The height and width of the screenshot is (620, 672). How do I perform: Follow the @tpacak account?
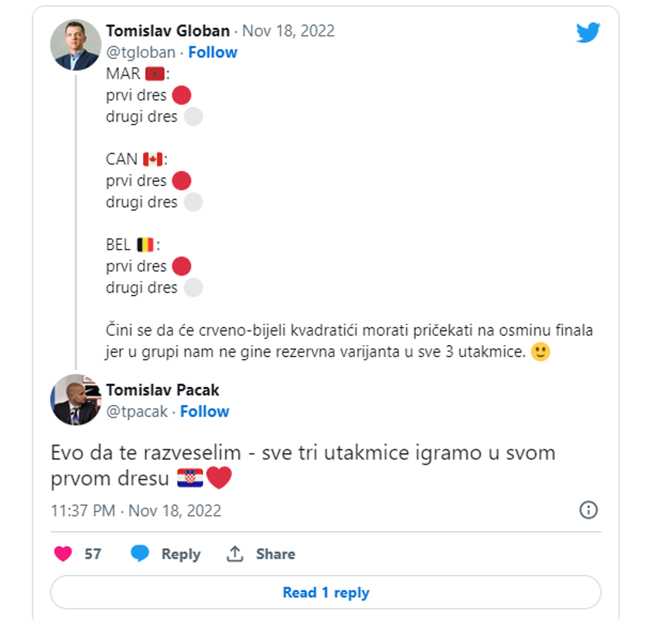tap(204, 411)
